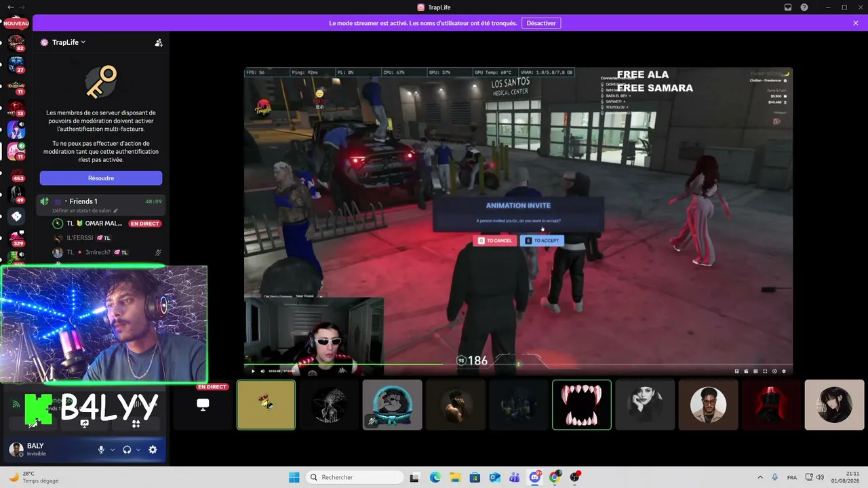
Task: Open Google Chrome from the taskbar
Action: [555, 477]
